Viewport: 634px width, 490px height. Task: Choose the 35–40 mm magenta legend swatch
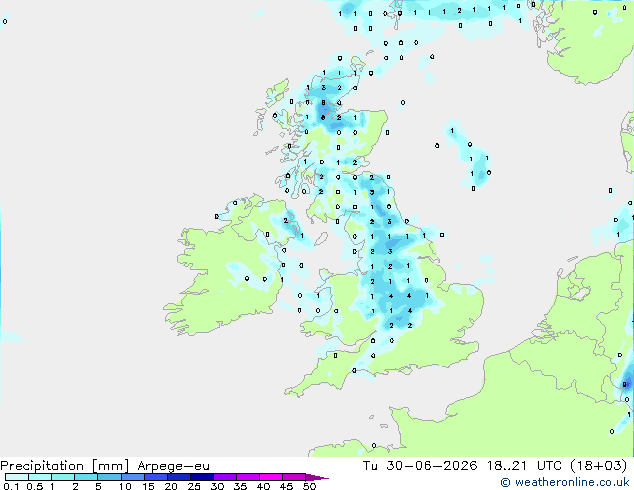248,477
